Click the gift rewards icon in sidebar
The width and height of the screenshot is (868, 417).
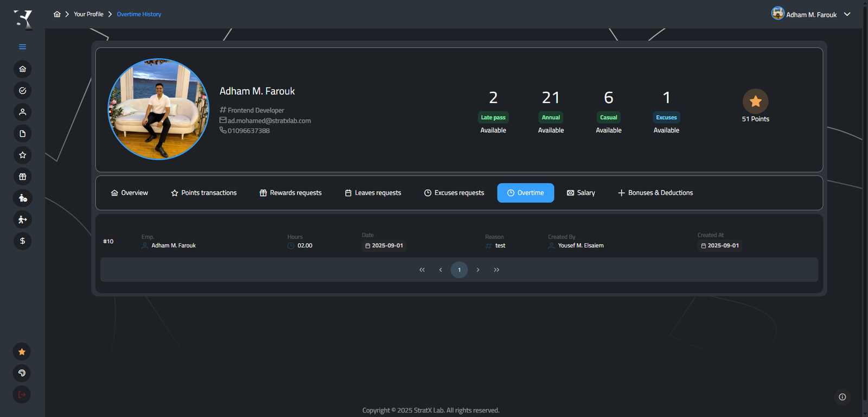pos(22,176)
